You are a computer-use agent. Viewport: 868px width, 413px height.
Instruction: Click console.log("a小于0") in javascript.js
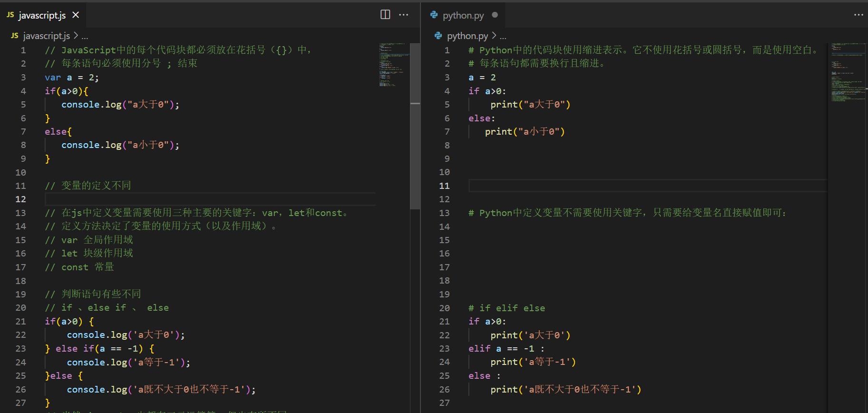[x=120, y=145]
